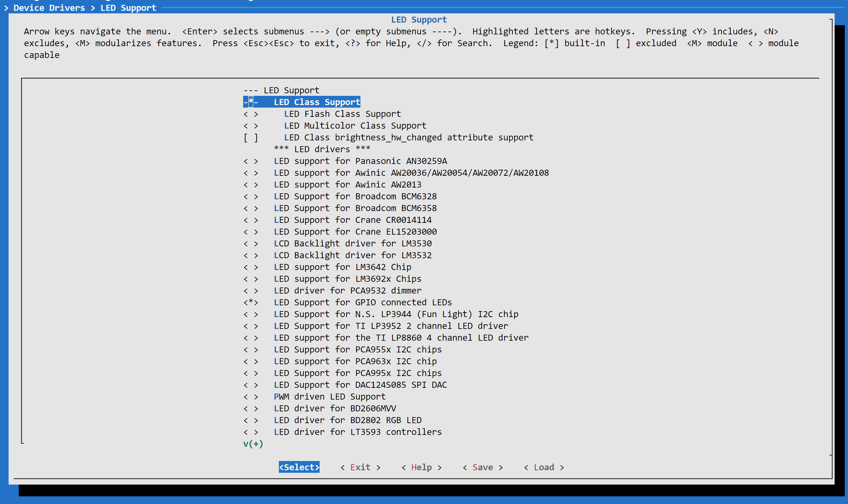The height and width of the screenshot is (504, 848).
Task: Select the highlighted LED Class Support entry
Action: coord(316,102)
